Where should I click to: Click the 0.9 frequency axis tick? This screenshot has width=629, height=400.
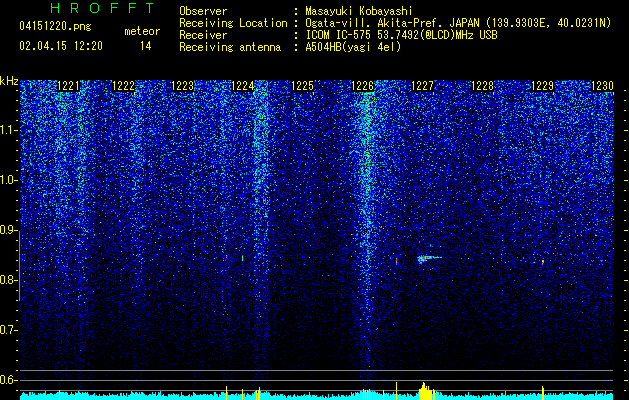(x=8, y=230)
